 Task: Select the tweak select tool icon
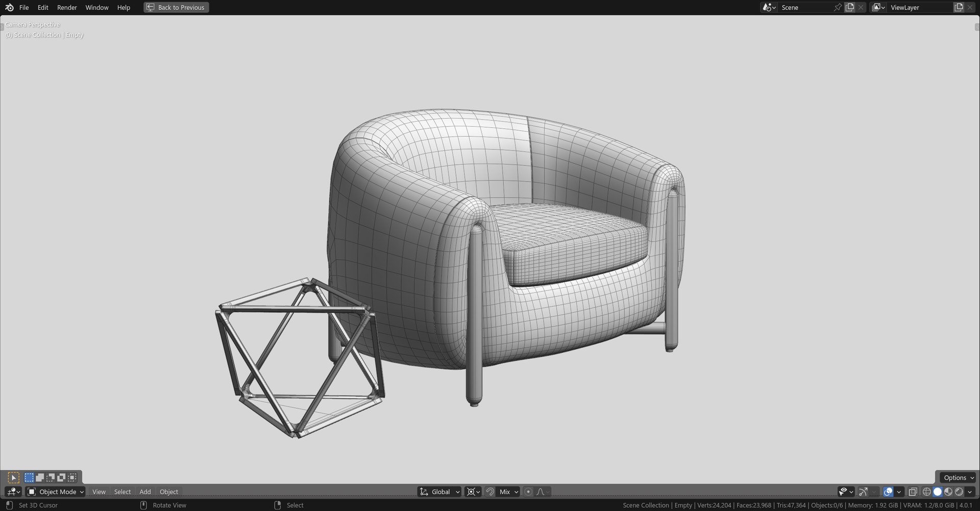point(14,477)
